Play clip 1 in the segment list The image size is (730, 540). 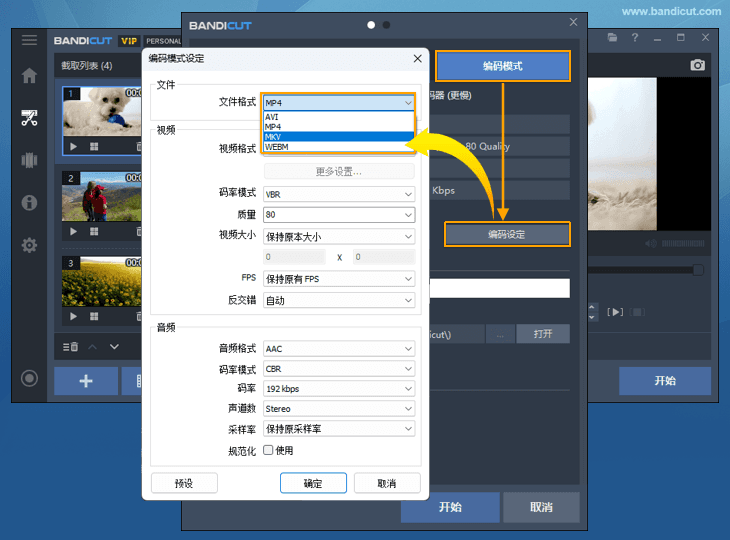point(73,146)
